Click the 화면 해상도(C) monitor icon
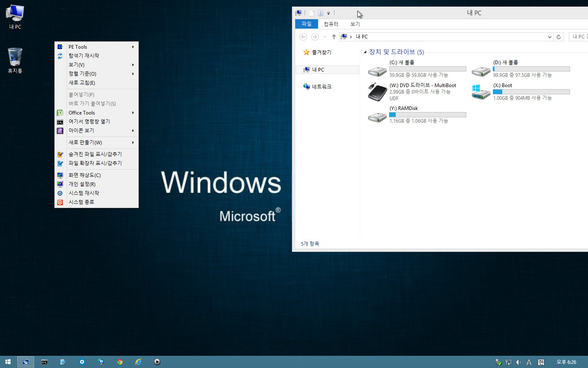Viewport: 588px width, 368px height. (x=60, y=175)
